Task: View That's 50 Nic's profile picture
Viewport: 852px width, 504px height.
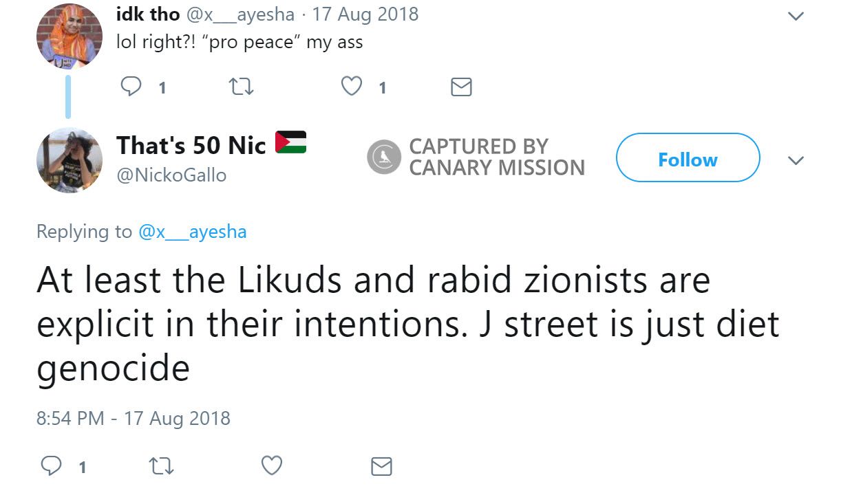Action: 70,160
